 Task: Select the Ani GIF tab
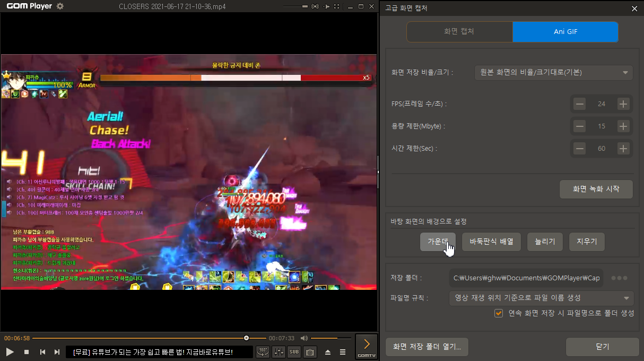[x=565, y=32]
